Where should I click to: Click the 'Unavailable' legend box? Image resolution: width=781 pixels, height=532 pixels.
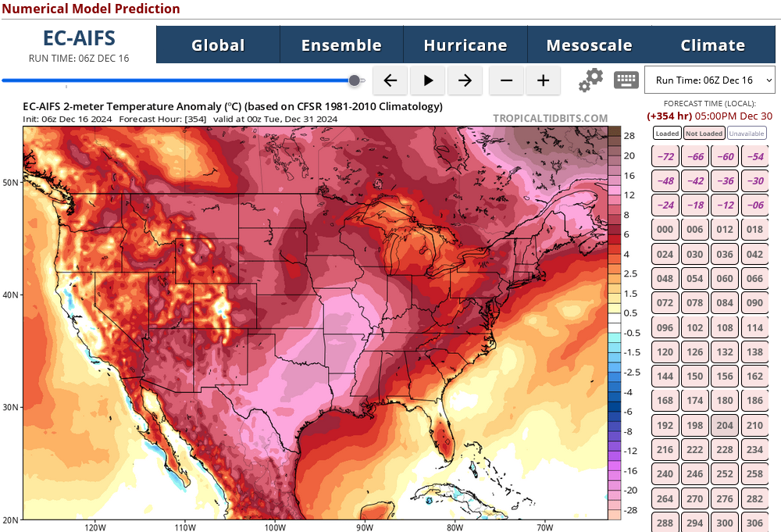pos(746,134)
